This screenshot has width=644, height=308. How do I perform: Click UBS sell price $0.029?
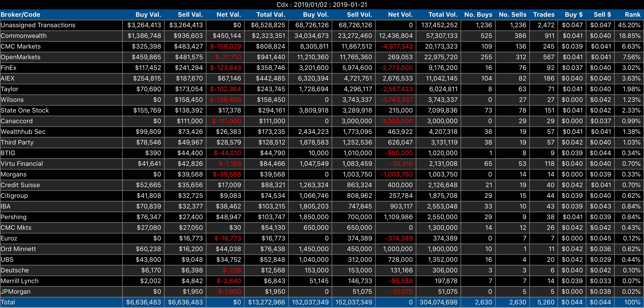[x=600, y=259]
